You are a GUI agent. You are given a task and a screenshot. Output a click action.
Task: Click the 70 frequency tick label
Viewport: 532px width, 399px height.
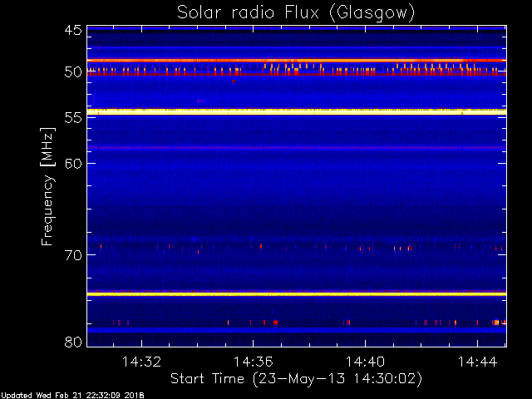pos(73,255)
